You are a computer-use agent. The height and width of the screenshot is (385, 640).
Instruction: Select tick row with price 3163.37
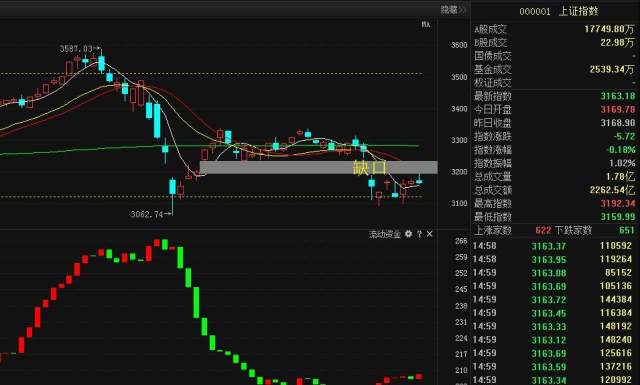pyautogui.click(x=553, y=246)
